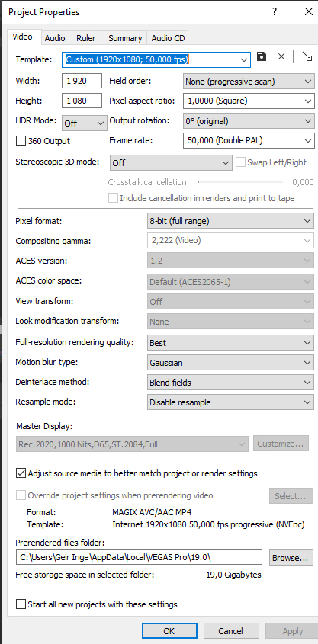Expand the HDR Mode dropdown
318x644 pixels.
[x=84, y=123]
